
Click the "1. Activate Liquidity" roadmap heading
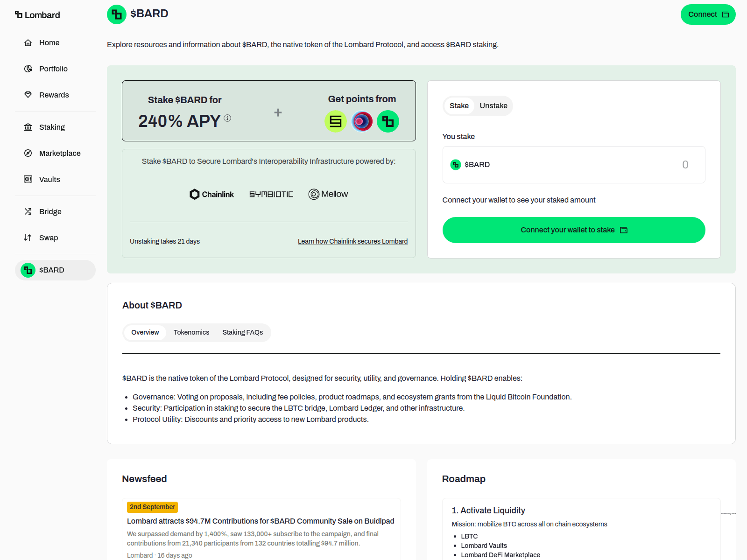(488, 511)
